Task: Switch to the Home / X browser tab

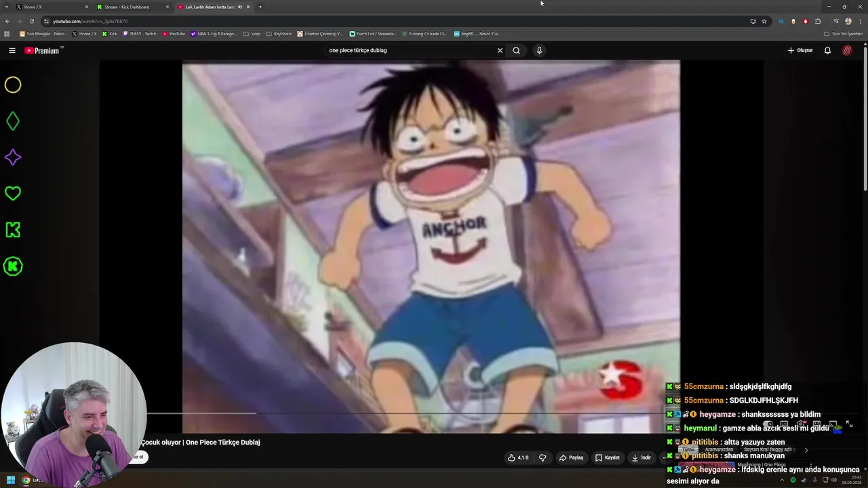Action: (x=51, y=7)
